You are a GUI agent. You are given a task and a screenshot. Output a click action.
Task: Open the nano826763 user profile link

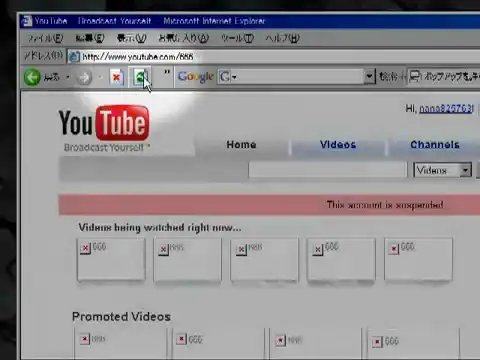[446, 108]
